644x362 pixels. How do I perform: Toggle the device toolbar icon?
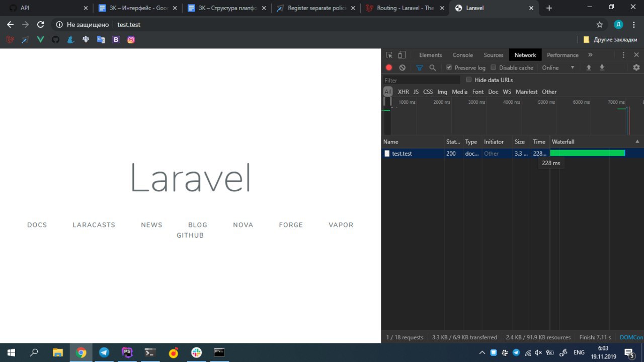[401, 55]
